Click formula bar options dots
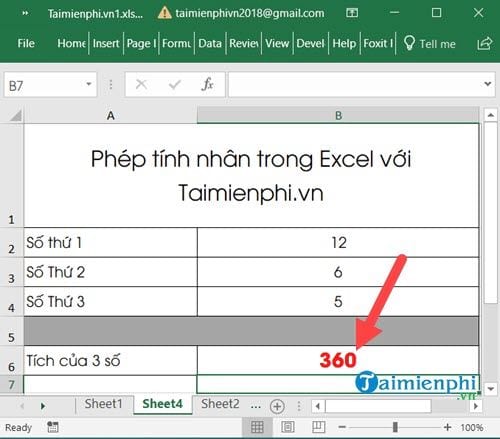Viewport: 500px width, 439px height. pyautogui.click(x=111, y=85)
